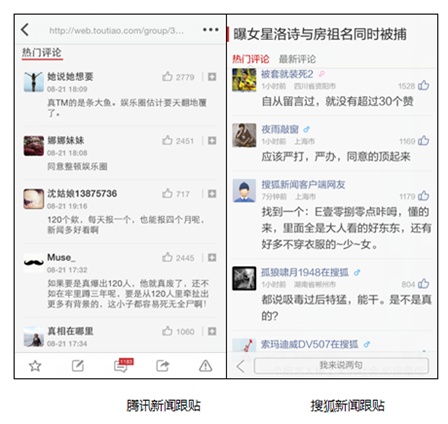Expand the reply box on the 娜娜妹妹 comment
The image size is (448, 424).
coord(212,141)
